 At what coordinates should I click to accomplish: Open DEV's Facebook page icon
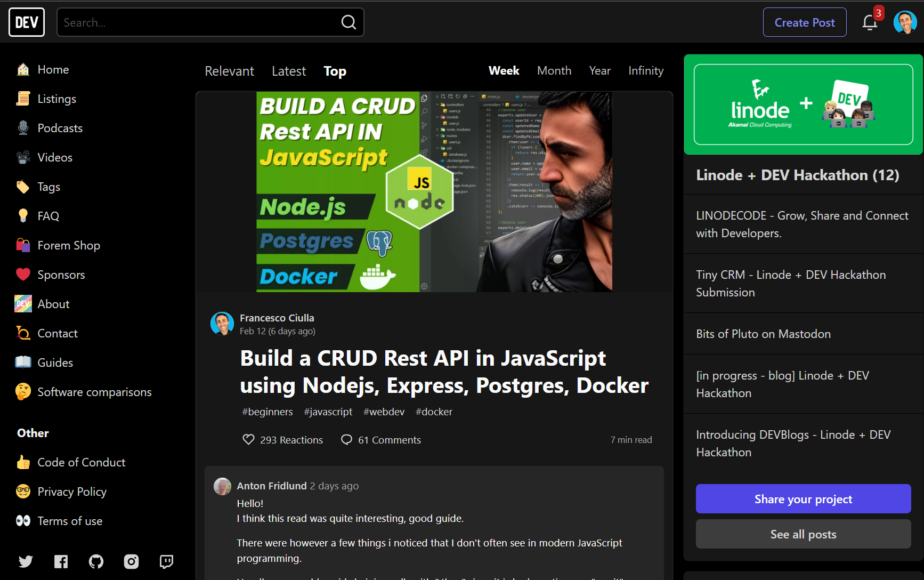pos(61,561)
